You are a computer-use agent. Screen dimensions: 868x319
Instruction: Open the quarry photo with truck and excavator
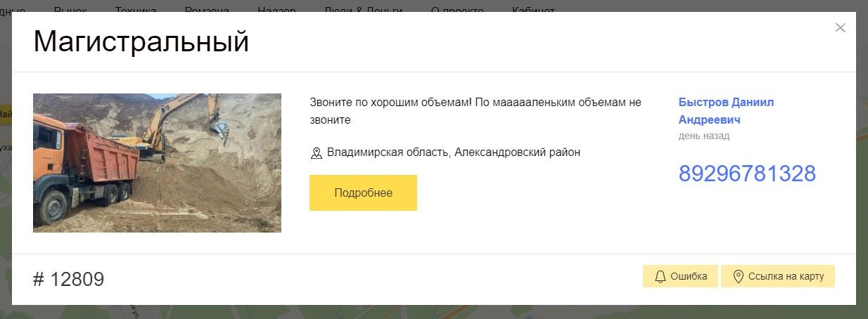(157, 162)
